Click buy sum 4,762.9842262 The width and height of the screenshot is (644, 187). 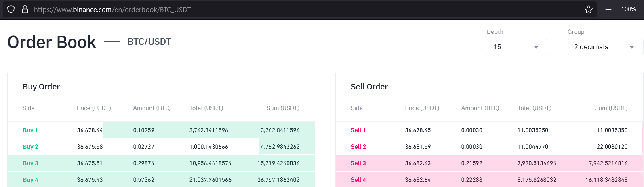(280, 147)
